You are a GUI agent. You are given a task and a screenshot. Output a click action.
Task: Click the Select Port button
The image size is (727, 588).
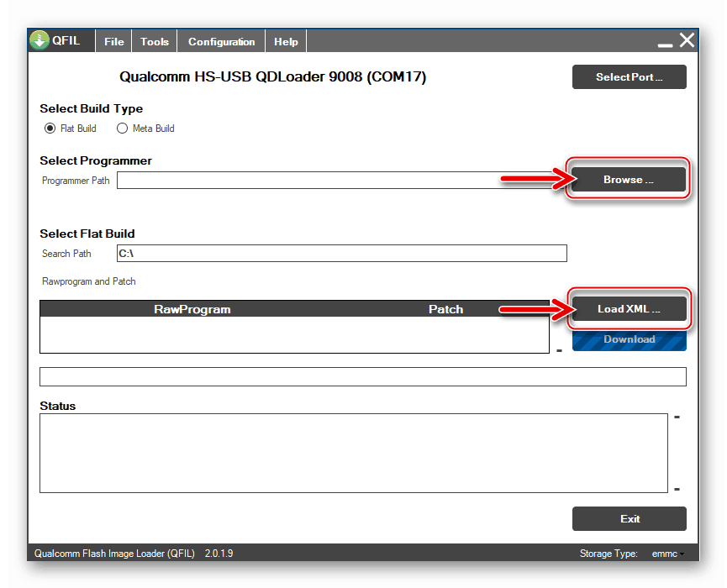pyautogui.click(x=630, y=77)
